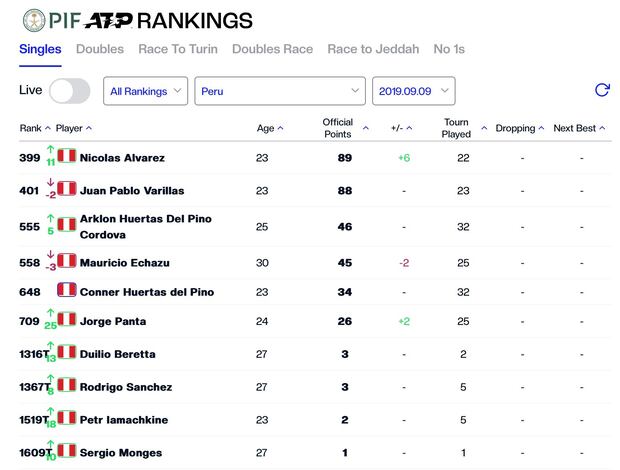Sort by Tourn Played arrow
Screen dimensions: 620x470
484,128
